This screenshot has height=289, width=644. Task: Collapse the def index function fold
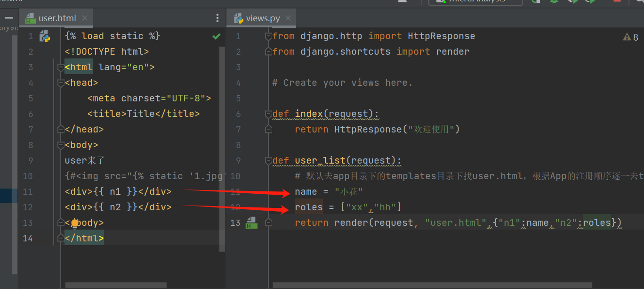pos(268,114)
